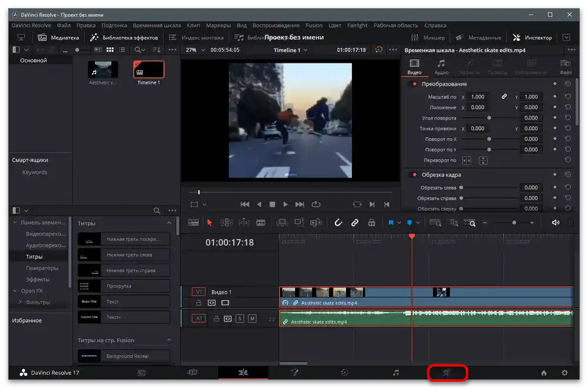Collapse the Панель элементов tree group

[x=15, y=223]
